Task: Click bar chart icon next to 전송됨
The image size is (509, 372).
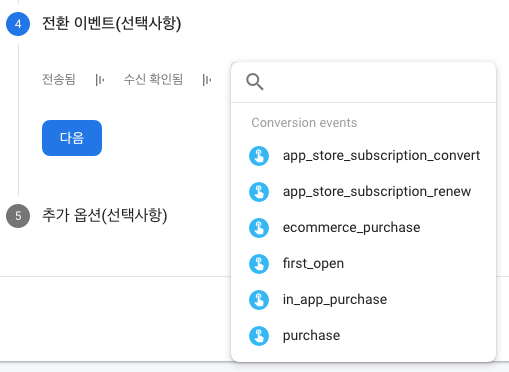Action: tap(100, 80)
